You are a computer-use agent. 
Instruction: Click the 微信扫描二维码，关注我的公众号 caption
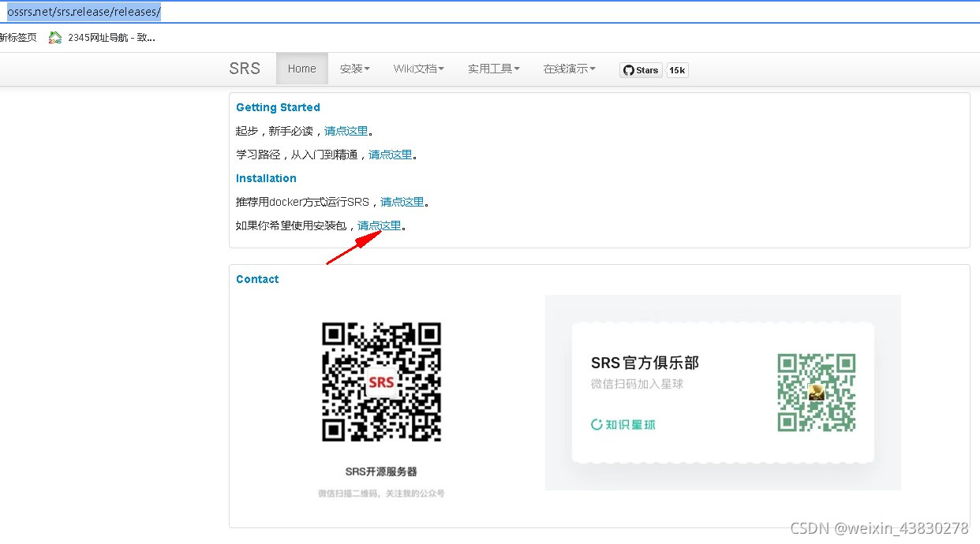(381, 494)
